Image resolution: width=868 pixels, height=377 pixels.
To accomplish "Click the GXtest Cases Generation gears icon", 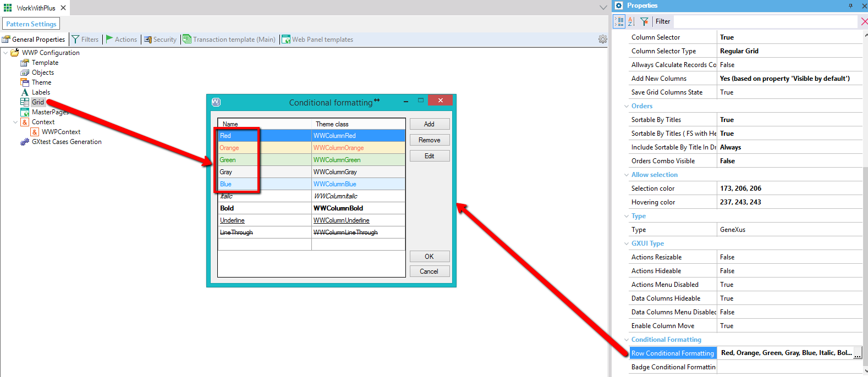I will pyautogui.click(x=25, y=142).
